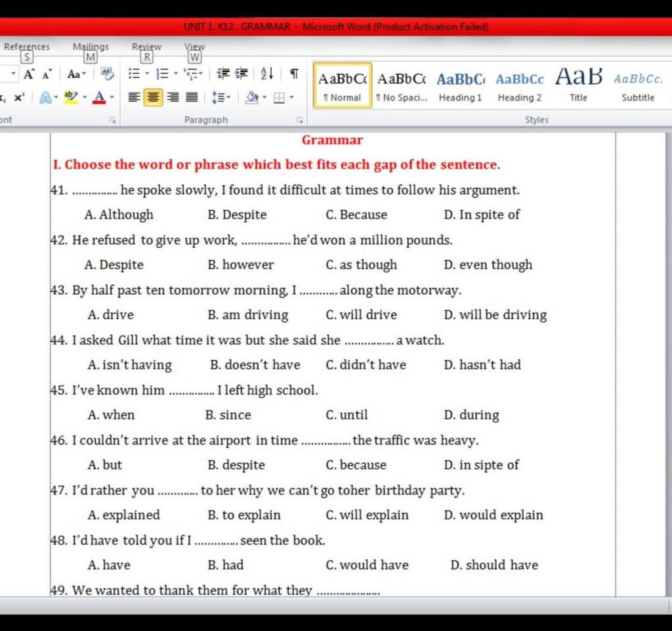Open font color dropdown arrow
The width and height of the screenshot is (672, 631).
[x=112, y=98]
